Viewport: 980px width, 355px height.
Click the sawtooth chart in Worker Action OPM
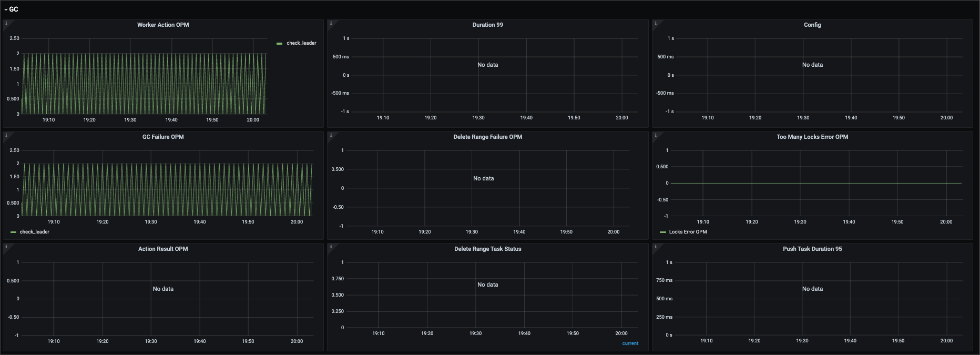pos(145,84)
